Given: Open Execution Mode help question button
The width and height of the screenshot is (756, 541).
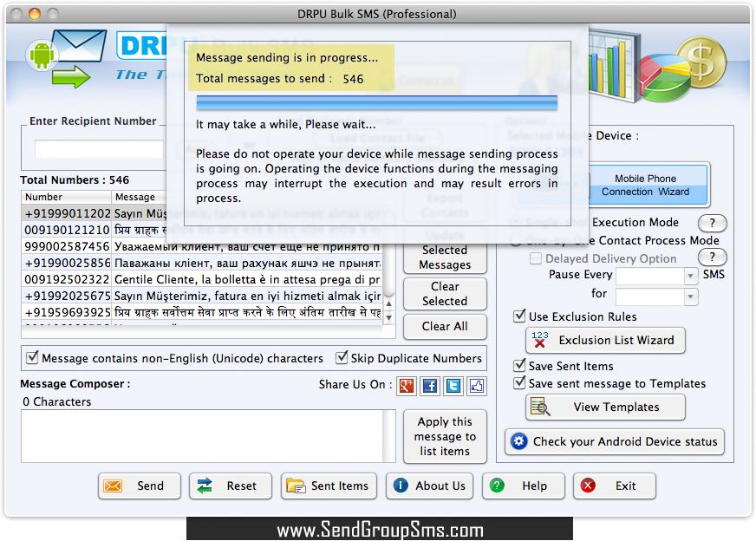Looking at the screenshot, I should [712, 223].
